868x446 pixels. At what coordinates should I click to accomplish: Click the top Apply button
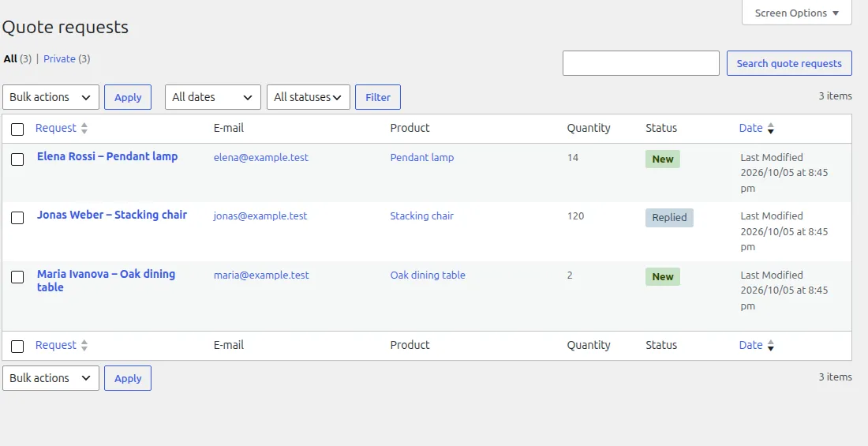(128, 97)
